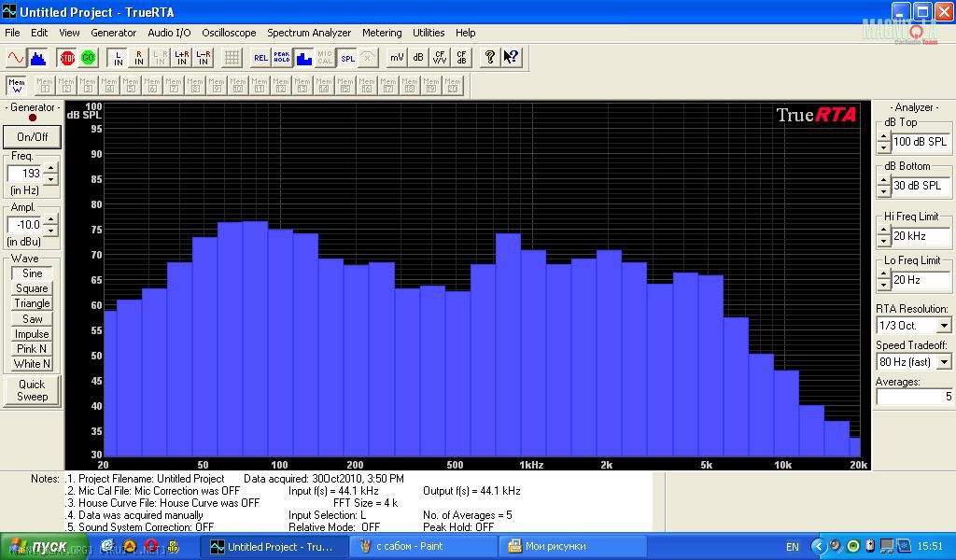Open the Audio I/O menu
The width and height of the screenshot is (956, 560).
[x=170, y=33]
